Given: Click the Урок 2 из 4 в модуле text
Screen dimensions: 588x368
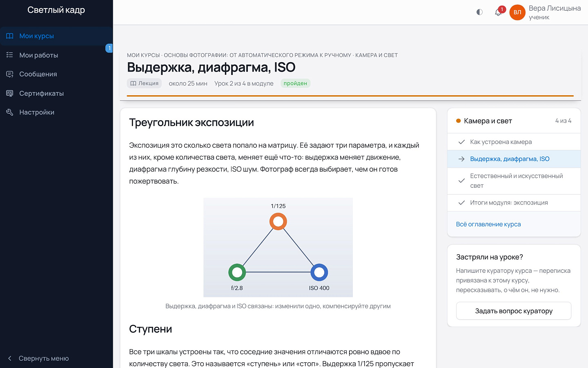Looking at the screenshot, I should 244,83.
